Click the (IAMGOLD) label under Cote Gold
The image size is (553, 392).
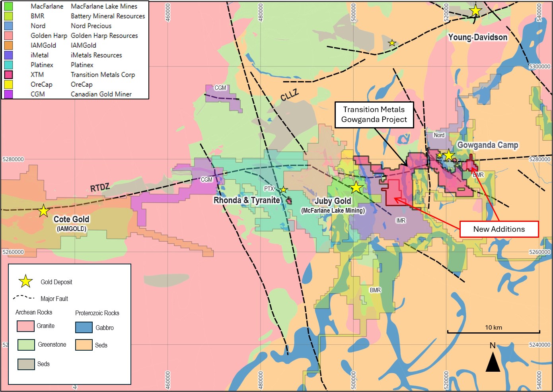coord(72,229)
